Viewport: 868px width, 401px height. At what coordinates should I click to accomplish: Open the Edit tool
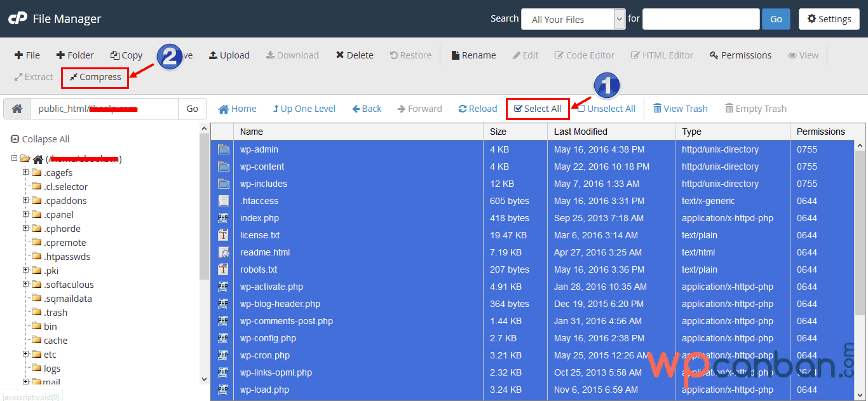[526, 55]
